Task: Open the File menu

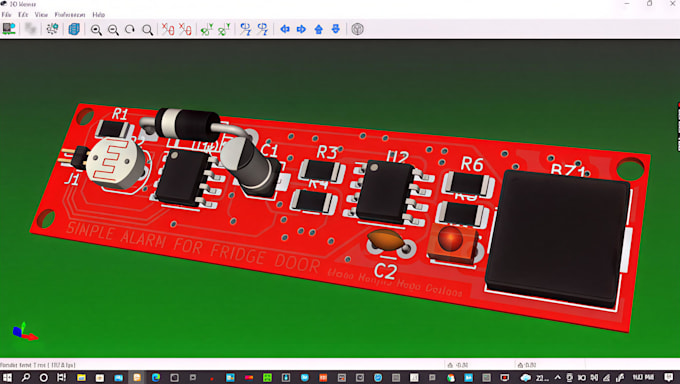Action: (x=7, y=15)
